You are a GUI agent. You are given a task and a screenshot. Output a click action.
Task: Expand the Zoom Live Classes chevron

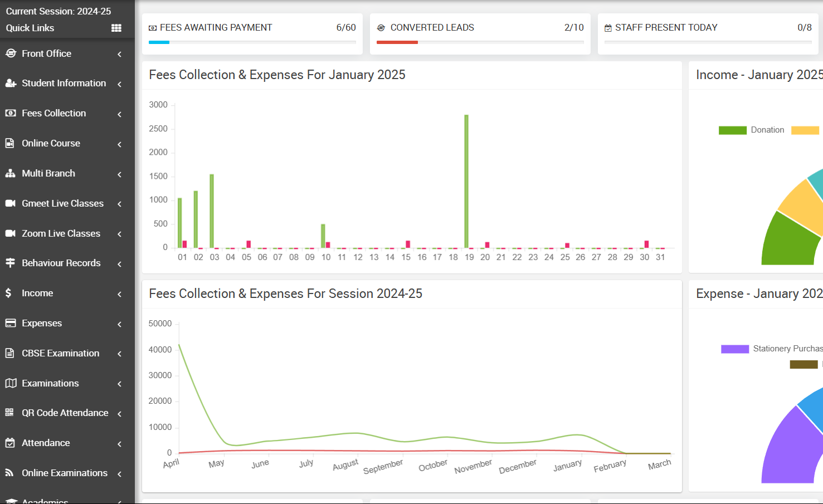(x=119, y=234)
